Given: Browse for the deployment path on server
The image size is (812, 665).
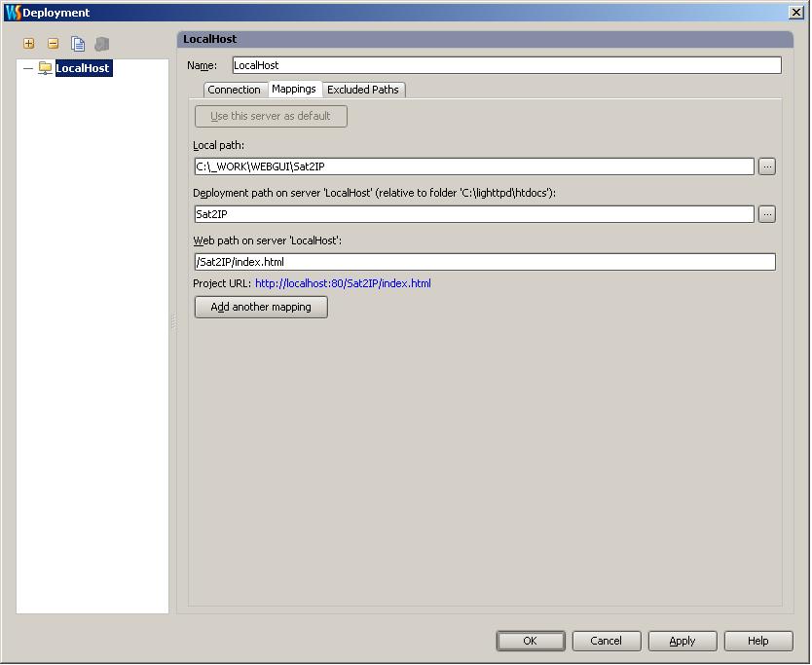Looking at the screenshot, I should (x=767, y=214).
